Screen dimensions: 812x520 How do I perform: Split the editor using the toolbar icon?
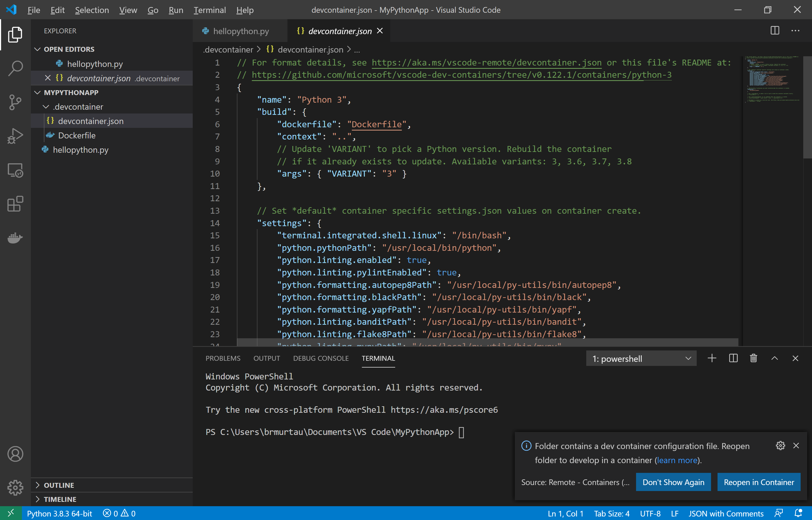pos(775,31)
